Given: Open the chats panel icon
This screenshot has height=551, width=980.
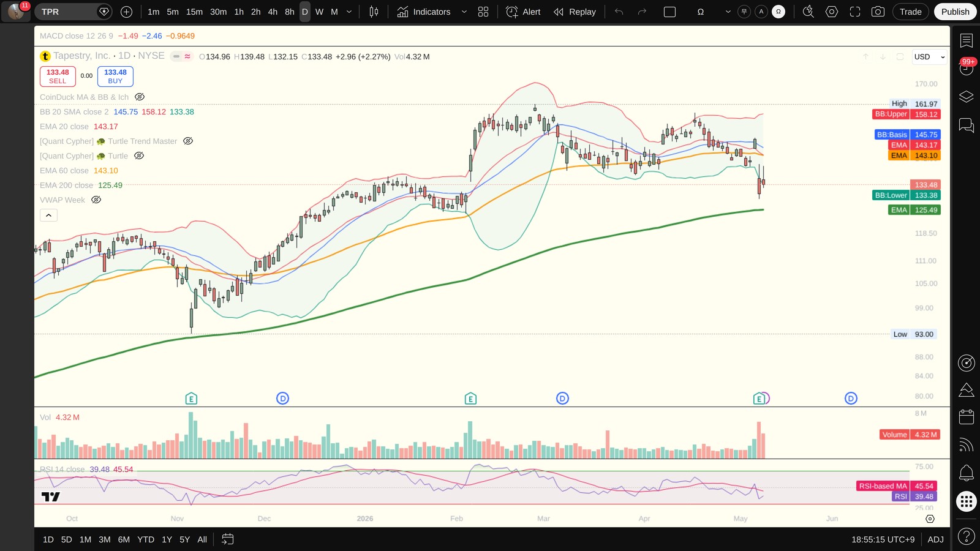Looking at the screenshot, I should point(967,126).
